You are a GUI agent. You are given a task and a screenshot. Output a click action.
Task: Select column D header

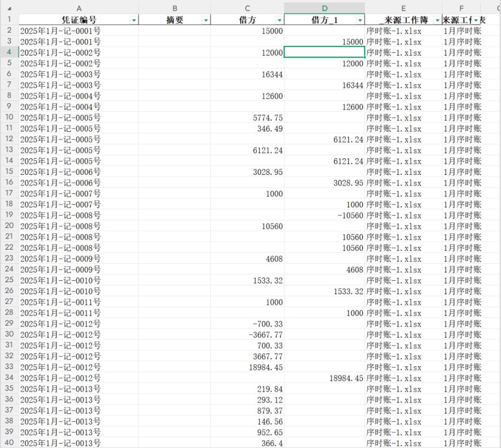pos(324,9)
